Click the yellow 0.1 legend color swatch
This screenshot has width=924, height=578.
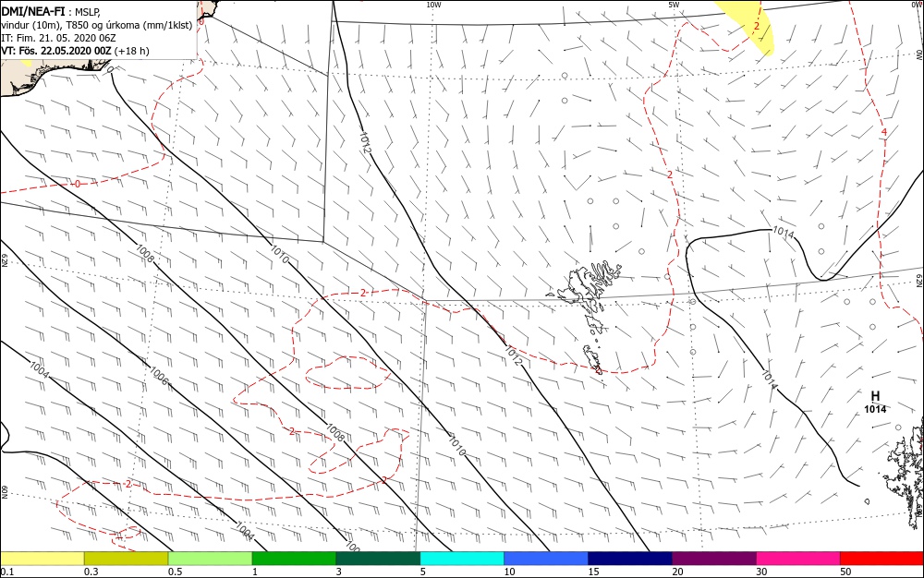pos(42,558)
